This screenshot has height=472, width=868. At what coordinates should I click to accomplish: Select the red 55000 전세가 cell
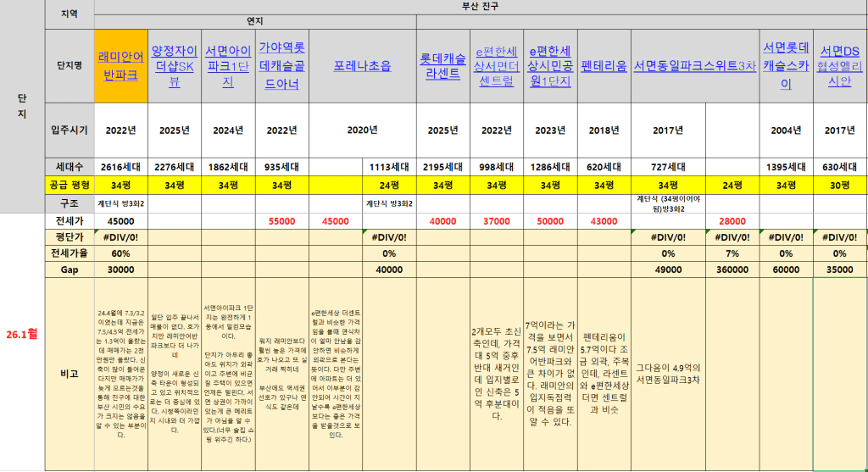(x=281, y=221)
